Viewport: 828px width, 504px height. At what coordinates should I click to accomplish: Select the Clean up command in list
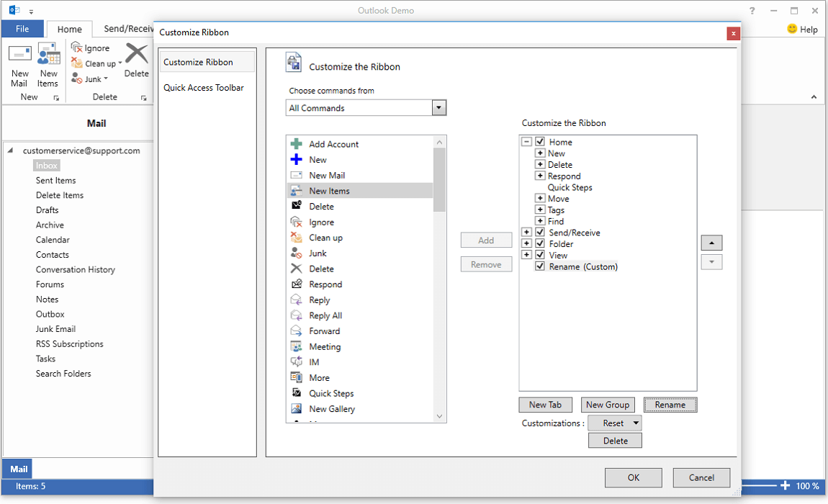(x=325, y=238)
